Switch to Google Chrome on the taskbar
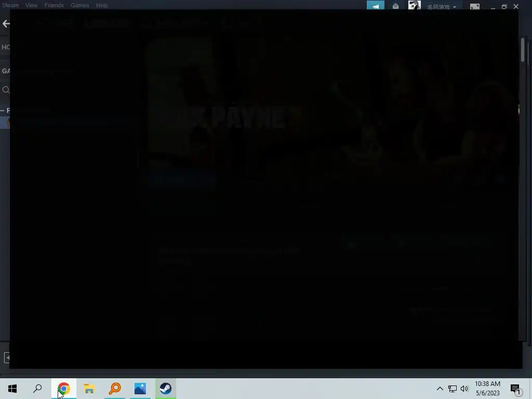 click(x=64, y=389)
